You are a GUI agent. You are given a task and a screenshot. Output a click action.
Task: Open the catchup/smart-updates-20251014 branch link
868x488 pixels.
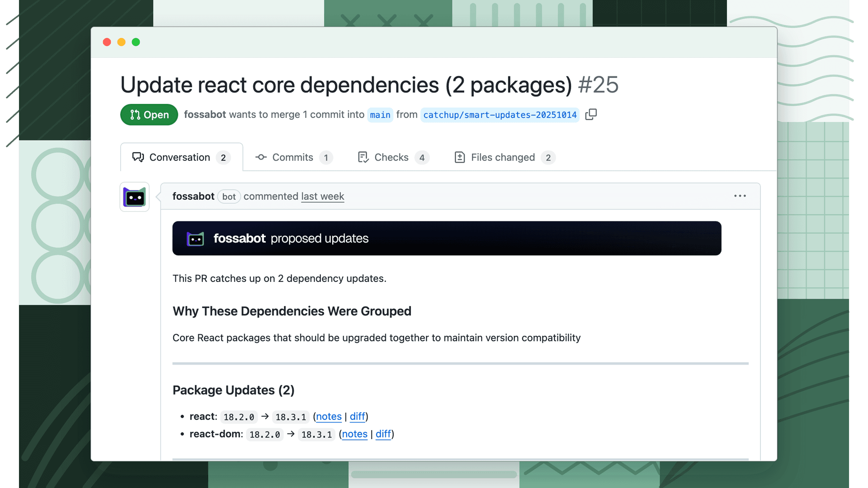[500, 115]
